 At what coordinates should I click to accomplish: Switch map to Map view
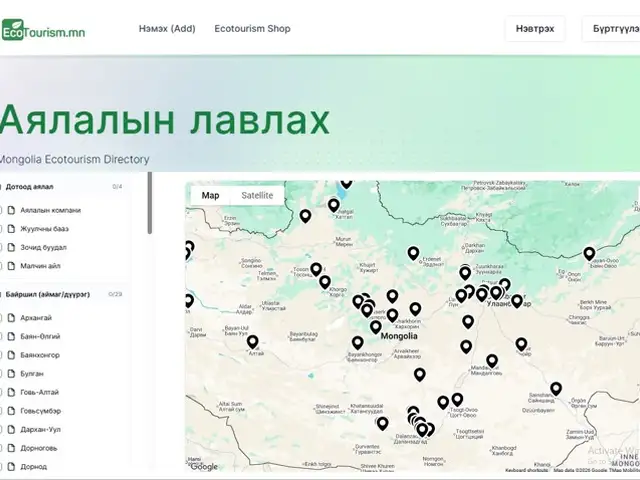(x=210, y=196)
